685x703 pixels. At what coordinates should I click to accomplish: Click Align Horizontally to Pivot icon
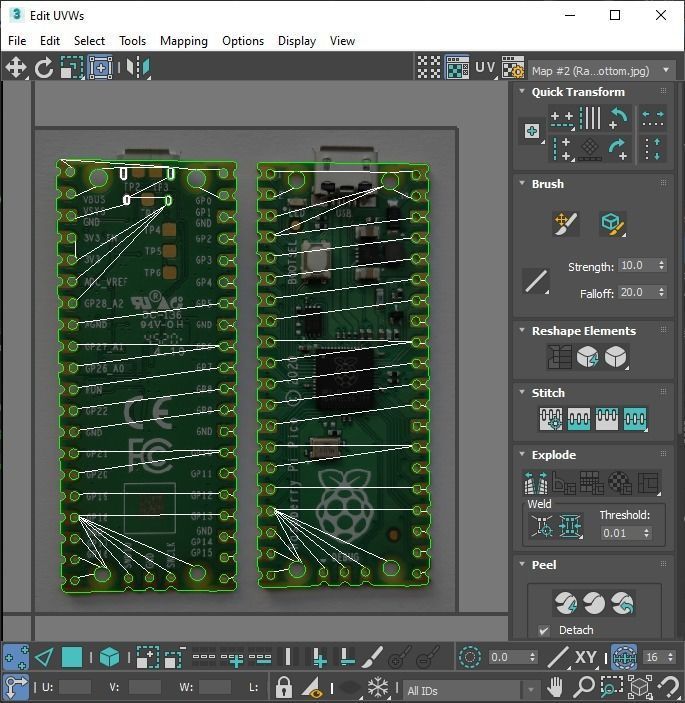[x=562, y=118]
